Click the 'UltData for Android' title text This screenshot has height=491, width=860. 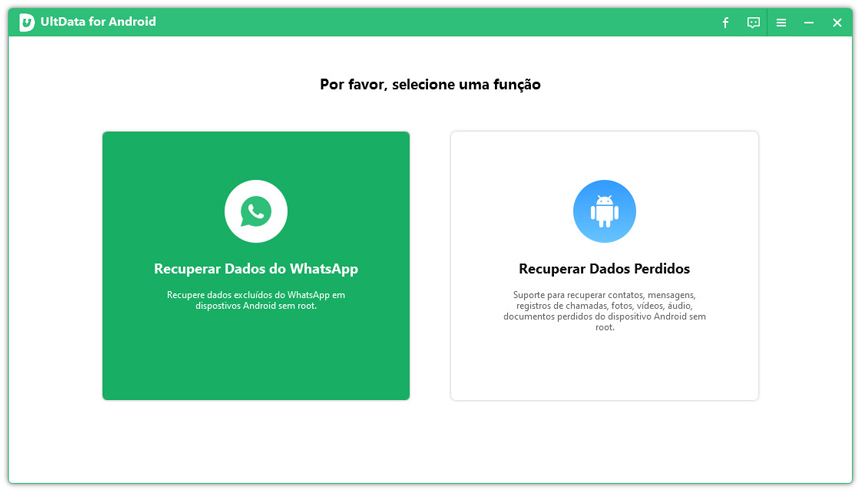(98, 22)
